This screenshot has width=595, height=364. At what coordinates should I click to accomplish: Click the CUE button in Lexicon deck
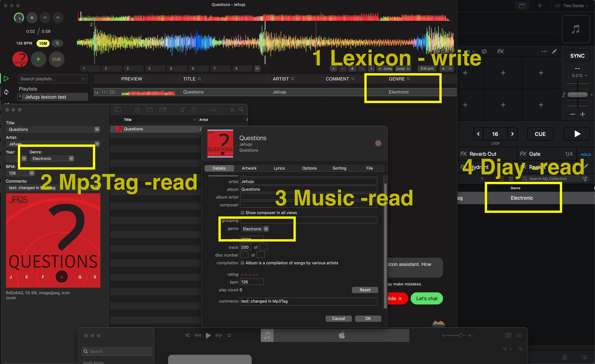tap(56, 59)
